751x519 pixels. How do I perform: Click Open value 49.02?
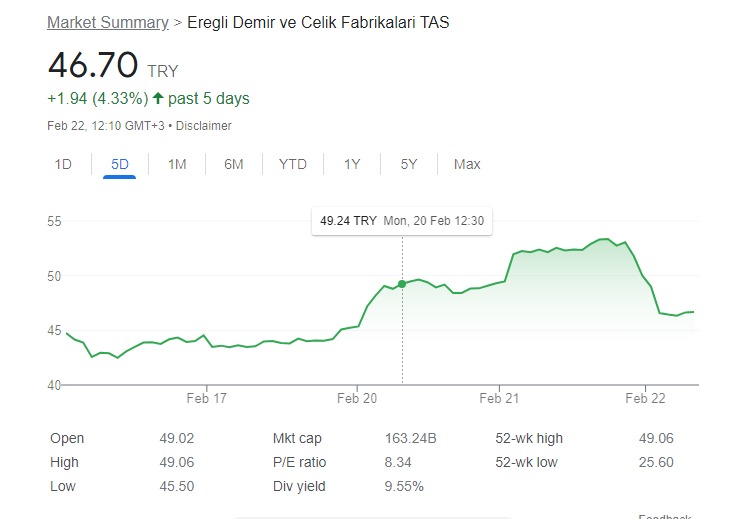177,438
